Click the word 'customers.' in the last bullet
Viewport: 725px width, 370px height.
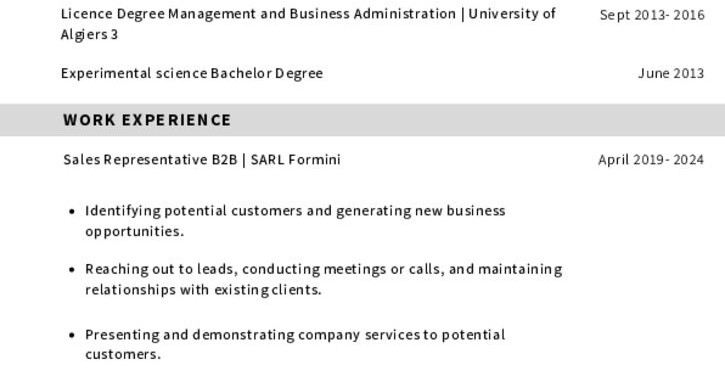tap(123, 355)
